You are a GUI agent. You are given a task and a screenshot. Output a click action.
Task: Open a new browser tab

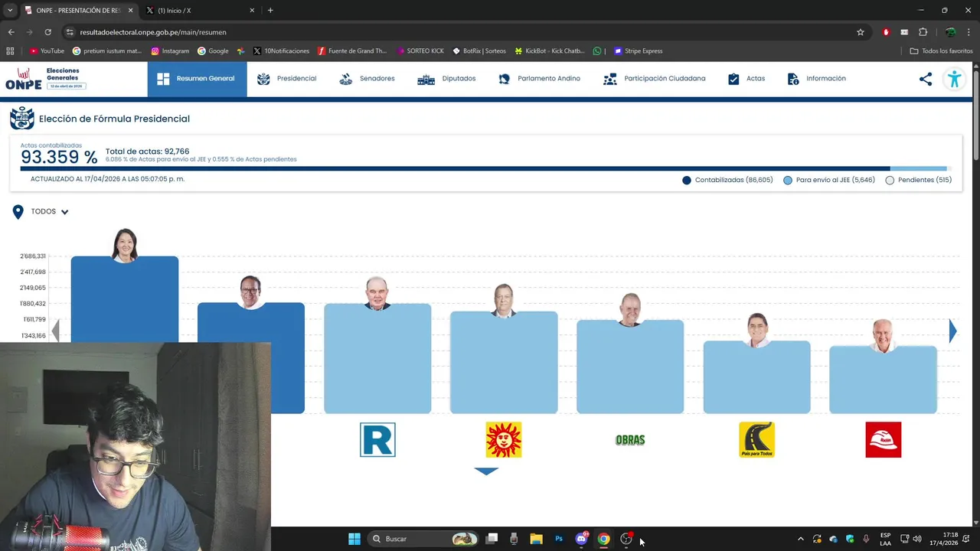(270, 11)
